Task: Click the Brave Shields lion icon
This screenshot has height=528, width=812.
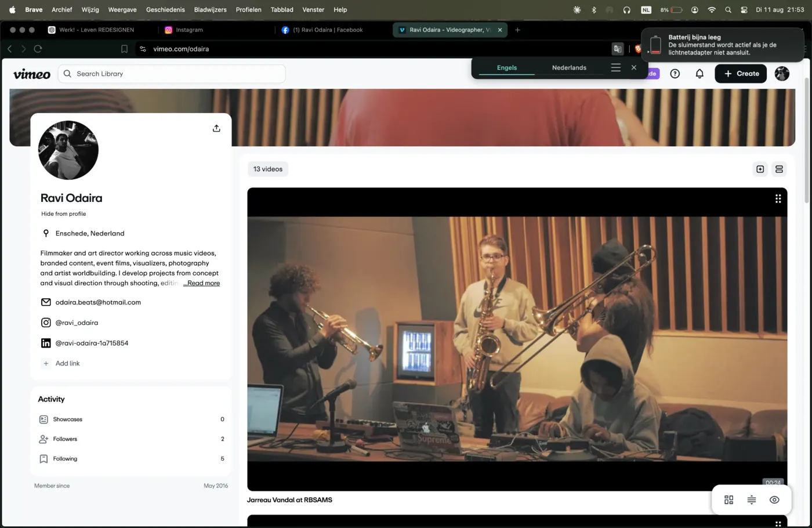Action: coord(638,49)
